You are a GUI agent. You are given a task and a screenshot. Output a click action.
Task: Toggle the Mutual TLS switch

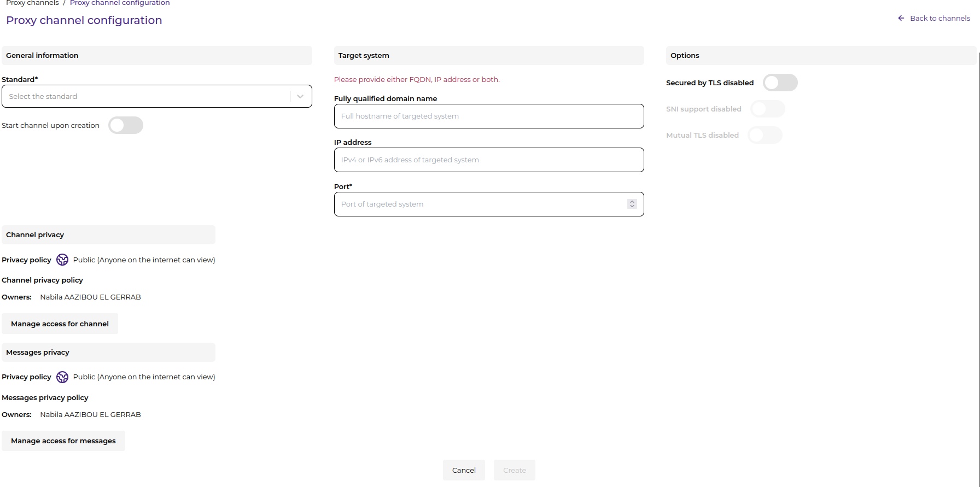(765, 135)
